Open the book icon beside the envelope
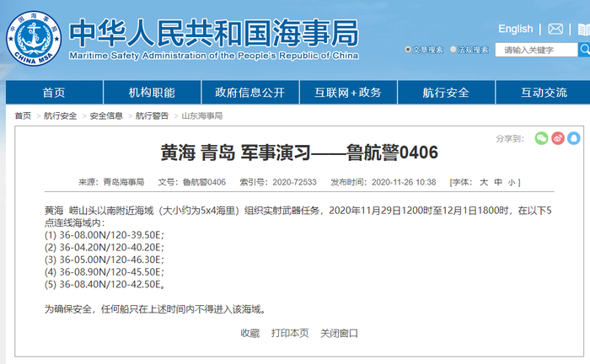The image size is (590, 364). click(584, 29)
